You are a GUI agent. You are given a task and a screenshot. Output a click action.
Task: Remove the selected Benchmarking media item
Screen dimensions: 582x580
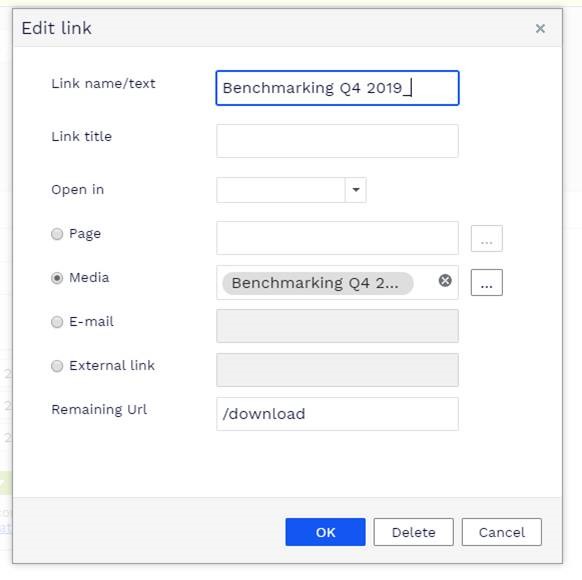tap(445, 281)
